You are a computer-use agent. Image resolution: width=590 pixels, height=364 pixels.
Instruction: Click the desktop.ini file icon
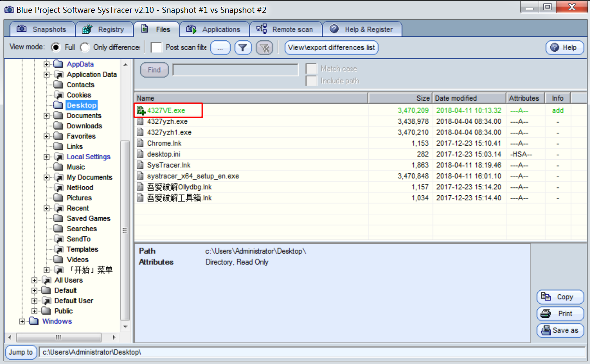point(140,154)
